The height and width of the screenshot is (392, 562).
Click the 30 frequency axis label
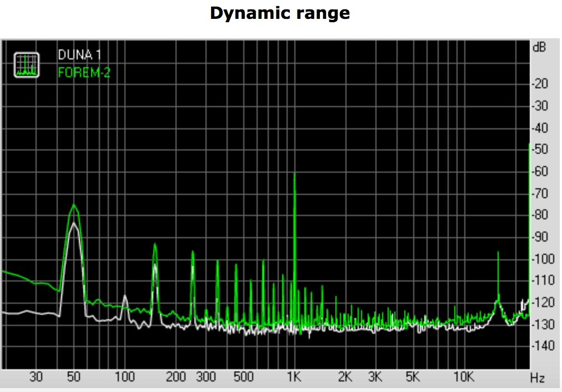click(36, 378)
